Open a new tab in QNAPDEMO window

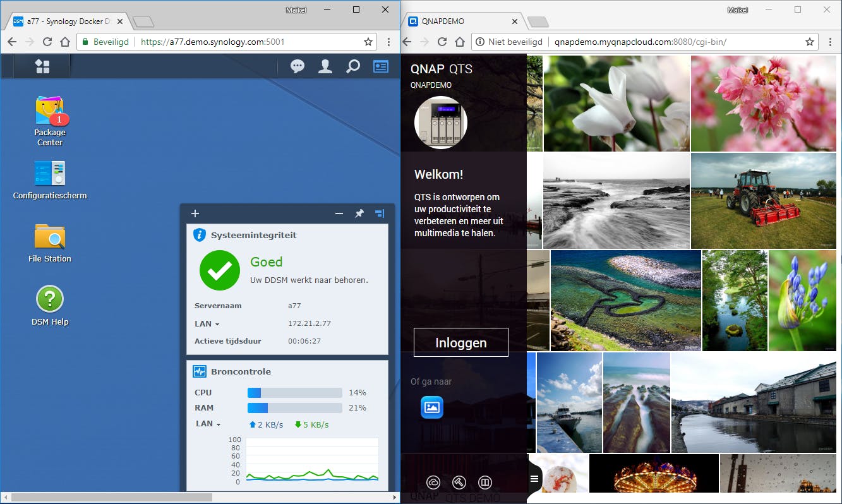pos(538,22)
